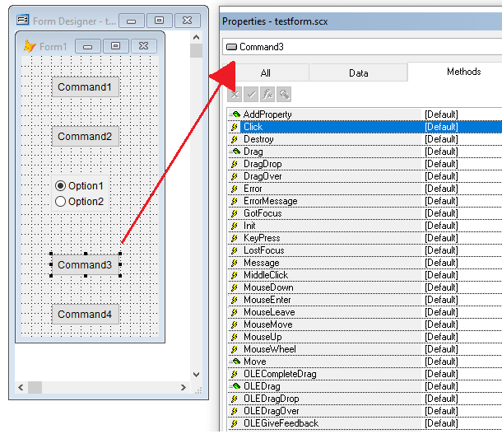Click the lightning icon beside MouseWheel

pyautogui.click(x=235, y=349)
